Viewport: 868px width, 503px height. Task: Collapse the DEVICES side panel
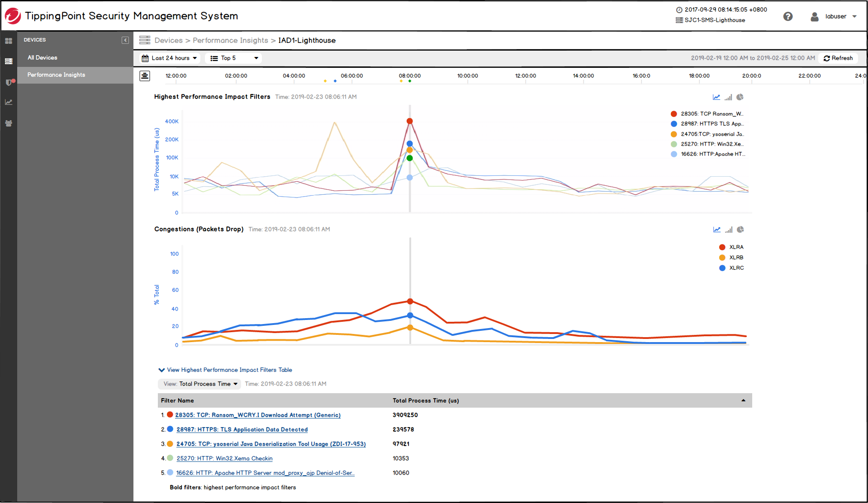[125, 40]
